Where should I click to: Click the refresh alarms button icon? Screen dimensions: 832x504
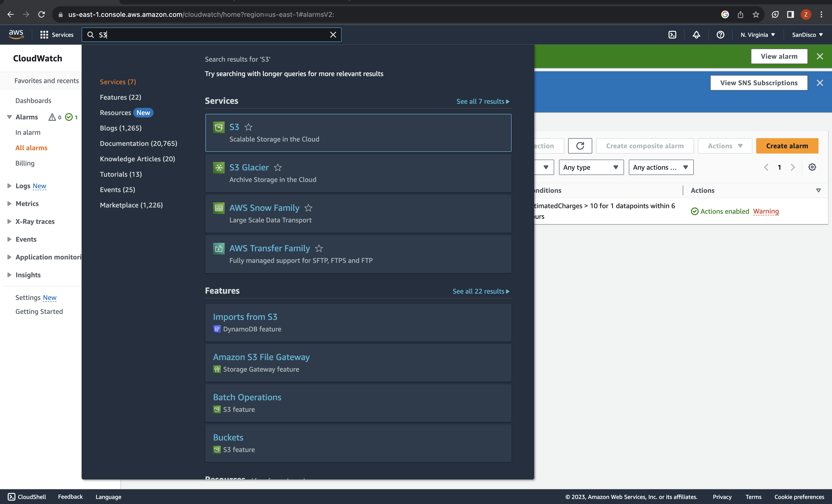[580, 146]
